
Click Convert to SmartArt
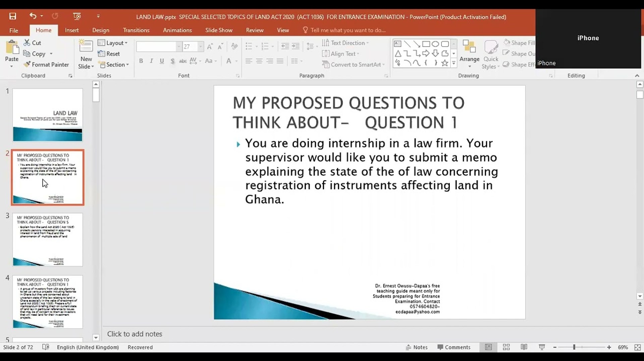click(353, 64)
